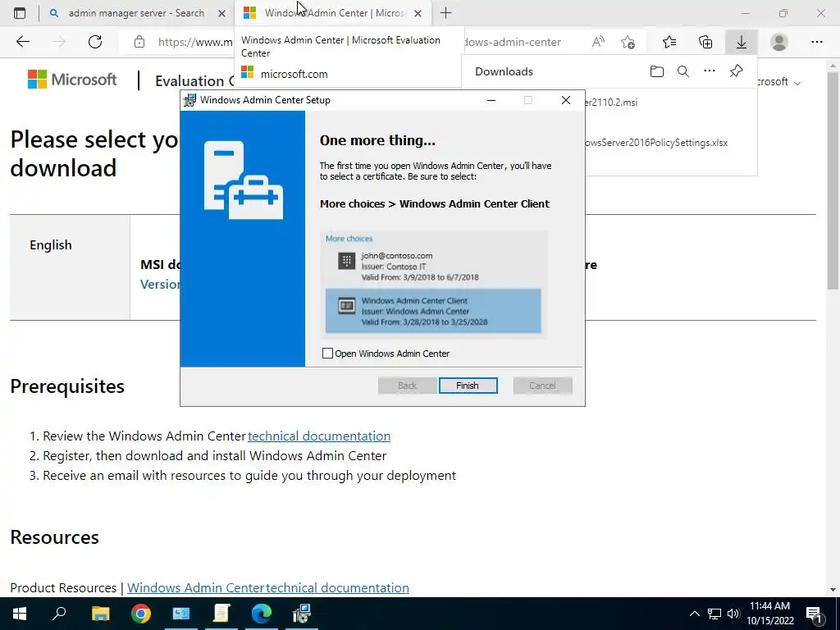Viewport: 840px width, 630px height.
Task: Add this page to favorites star icon
Action: coord(628,42)
